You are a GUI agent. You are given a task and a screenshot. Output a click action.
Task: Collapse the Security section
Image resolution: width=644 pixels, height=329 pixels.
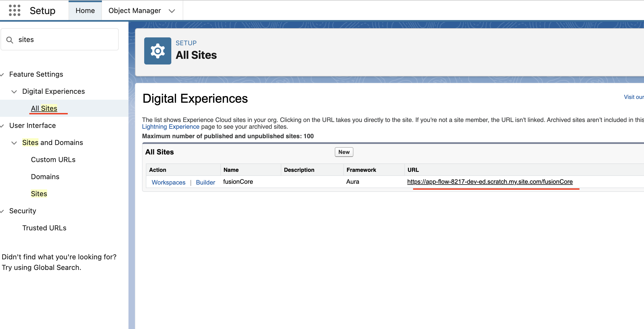tap(2, 211)
